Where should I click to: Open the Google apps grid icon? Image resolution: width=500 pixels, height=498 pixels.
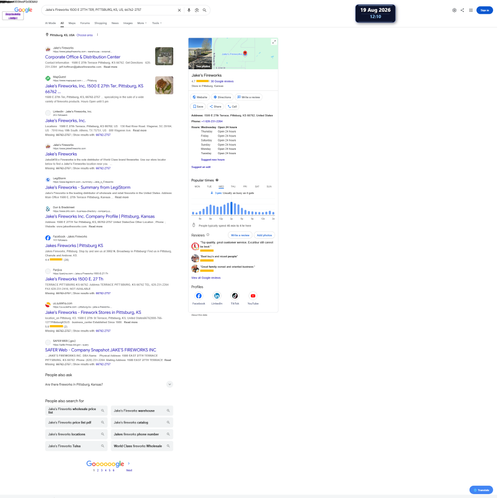(x=471, y=10)
